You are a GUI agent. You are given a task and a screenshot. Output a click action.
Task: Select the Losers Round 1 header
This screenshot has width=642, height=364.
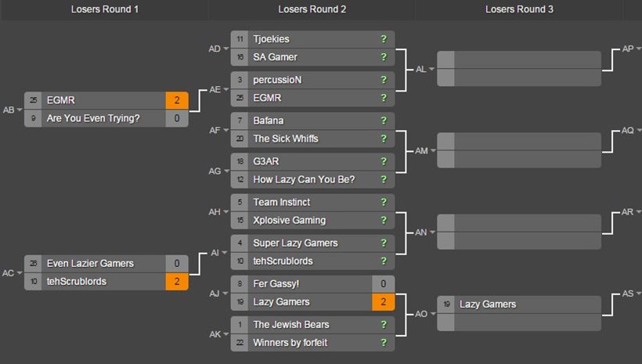pyautogui.click(x=105, y=9)
